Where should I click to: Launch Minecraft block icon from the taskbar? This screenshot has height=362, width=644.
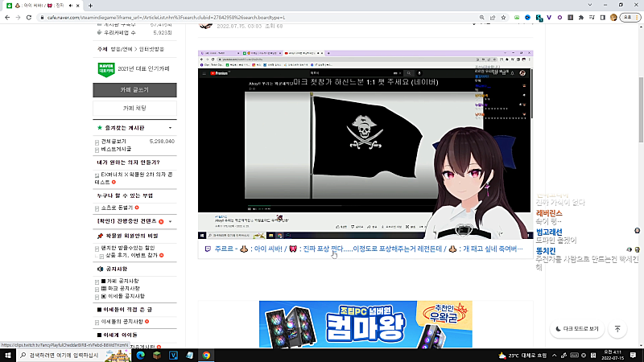click(157, 356)
